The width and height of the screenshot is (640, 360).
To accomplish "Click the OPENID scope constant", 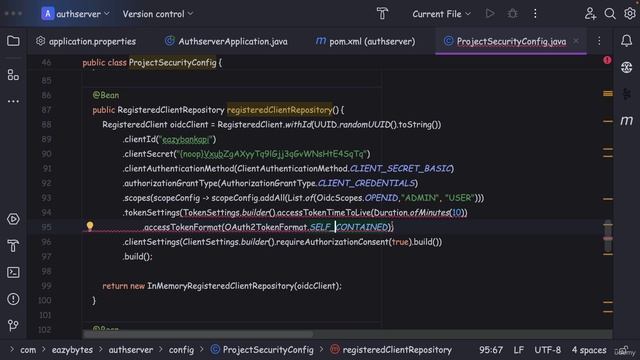I will (x=381, y=198).
